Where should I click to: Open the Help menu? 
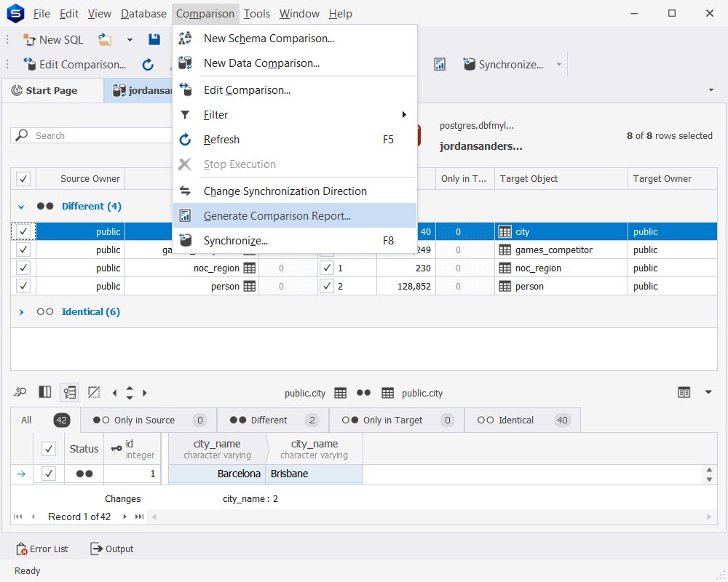[x=340, y=14]
